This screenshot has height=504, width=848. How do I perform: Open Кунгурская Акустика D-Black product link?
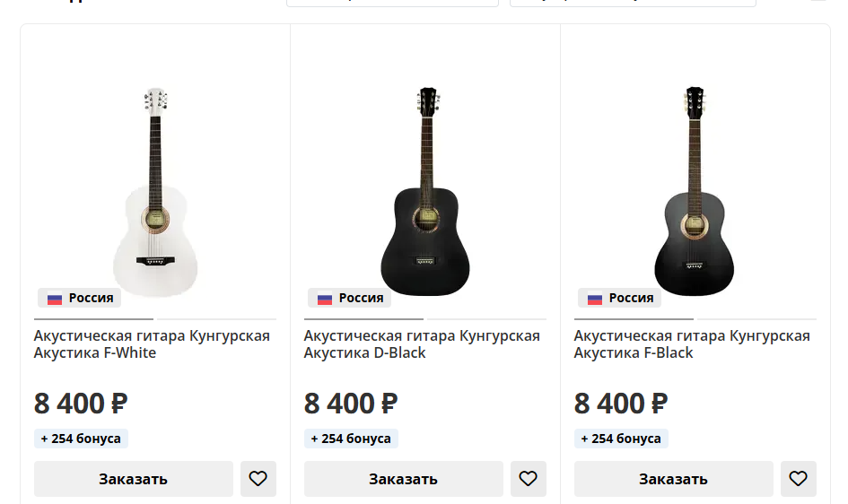click(422, 344)
